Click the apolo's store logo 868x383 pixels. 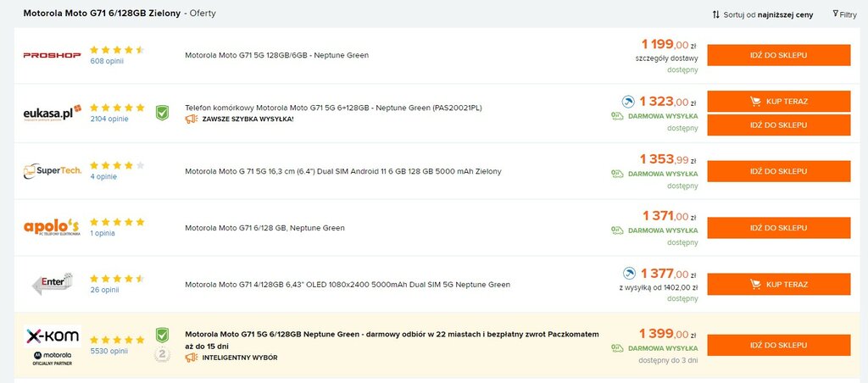(x=52, y=227)
